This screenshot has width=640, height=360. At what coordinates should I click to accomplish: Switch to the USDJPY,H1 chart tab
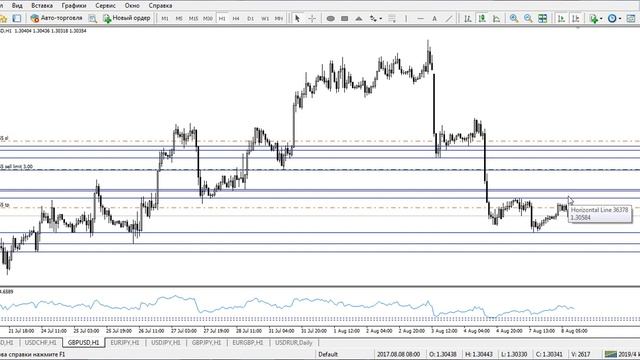pos(166,343)
